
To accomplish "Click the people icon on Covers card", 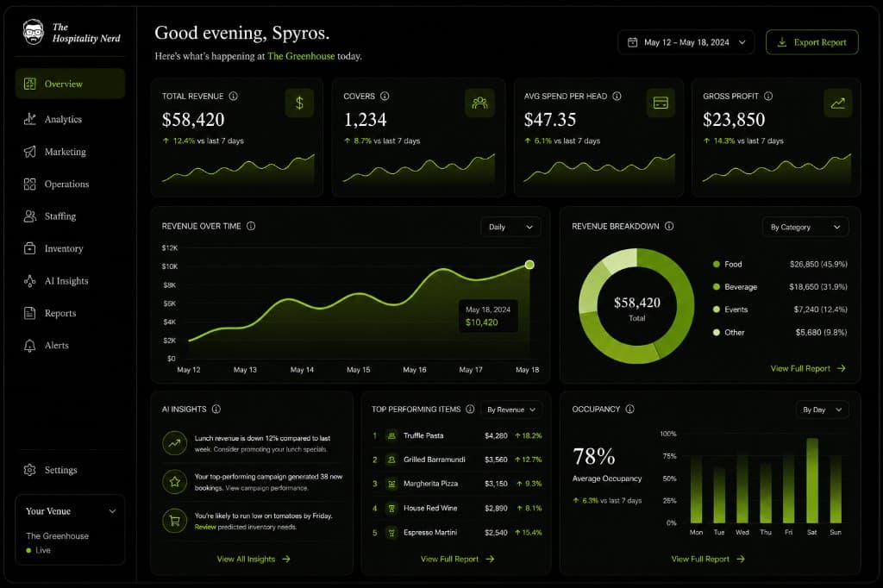I will pos(479,103).
